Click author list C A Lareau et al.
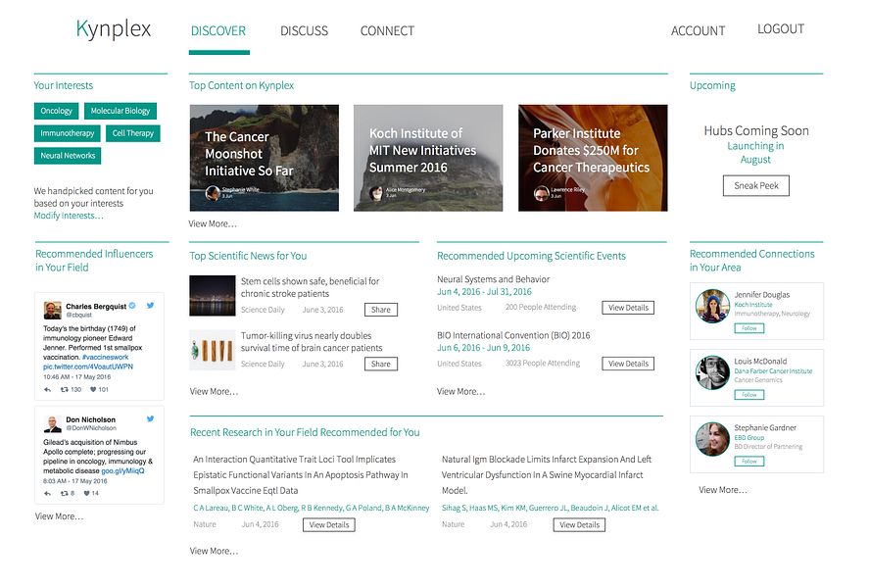This screenshot has width=869, height=588. (x=311, y=509)
